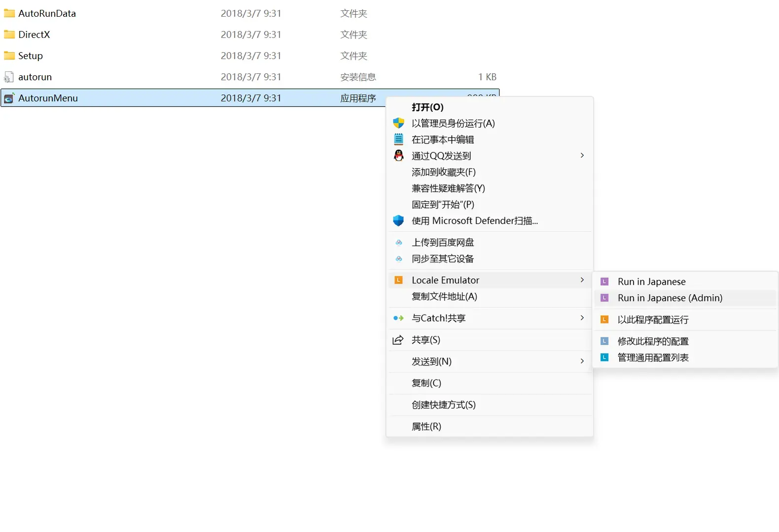Select 创建快捷方式(S)
This screenshot has width=779, height=532.
490,405
